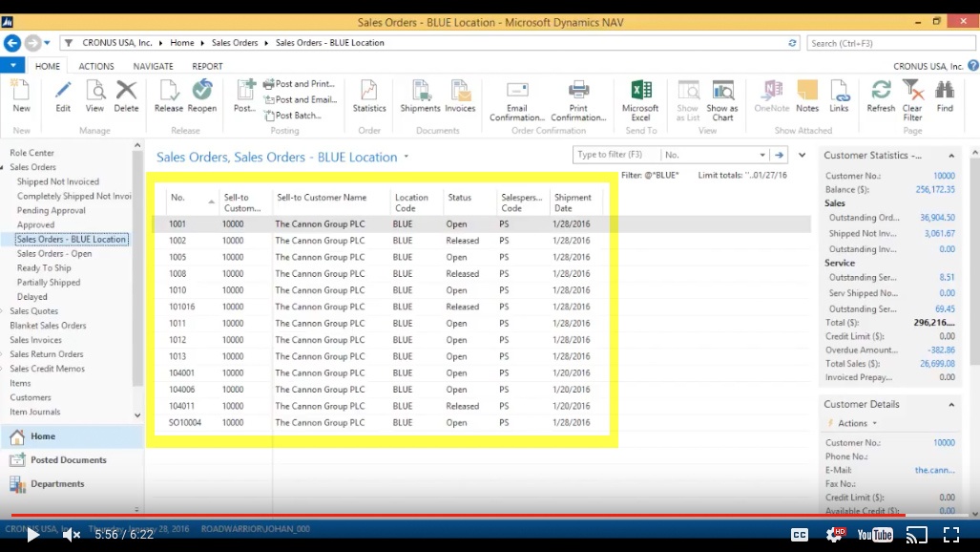Delete the selected order with Delete icon
The width and height of the screenshot is (980, 552).
tap(126, 96)
